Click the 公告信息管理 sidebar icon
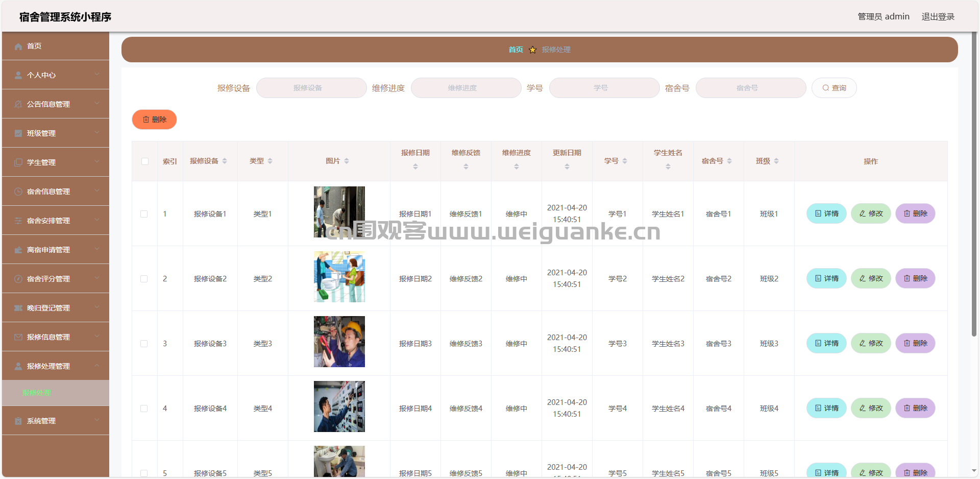This screenshot has height=479, width=980. (x=18, y=105)
